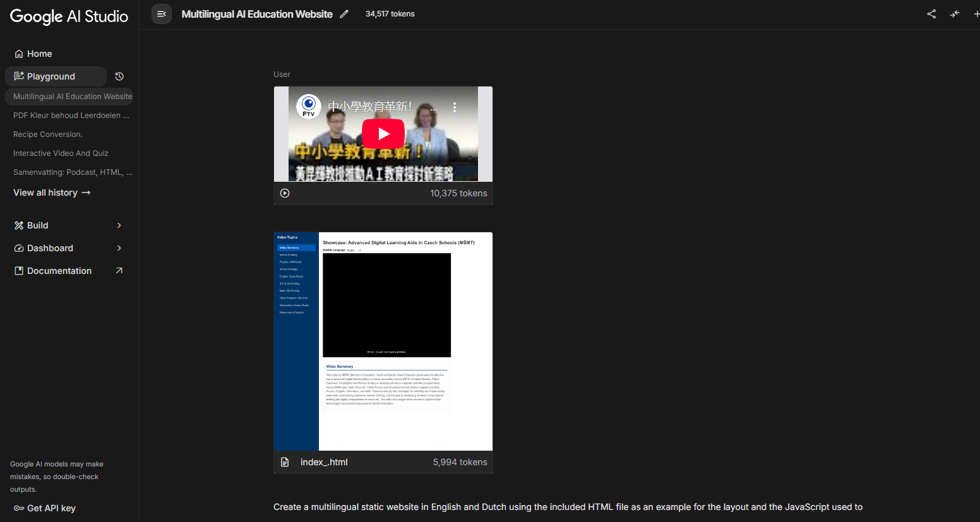Click View all history link

[52, 193]
